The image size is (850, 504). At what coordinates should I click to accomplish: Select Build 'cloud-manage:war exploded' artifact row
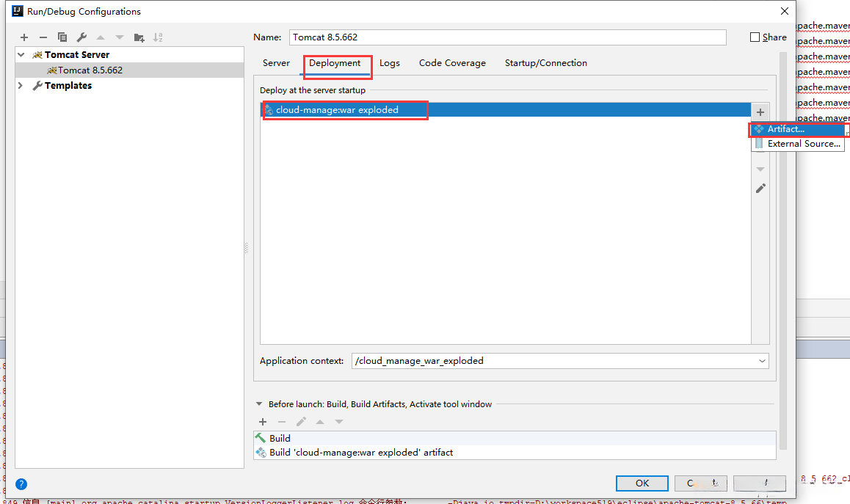coord(515,453)
